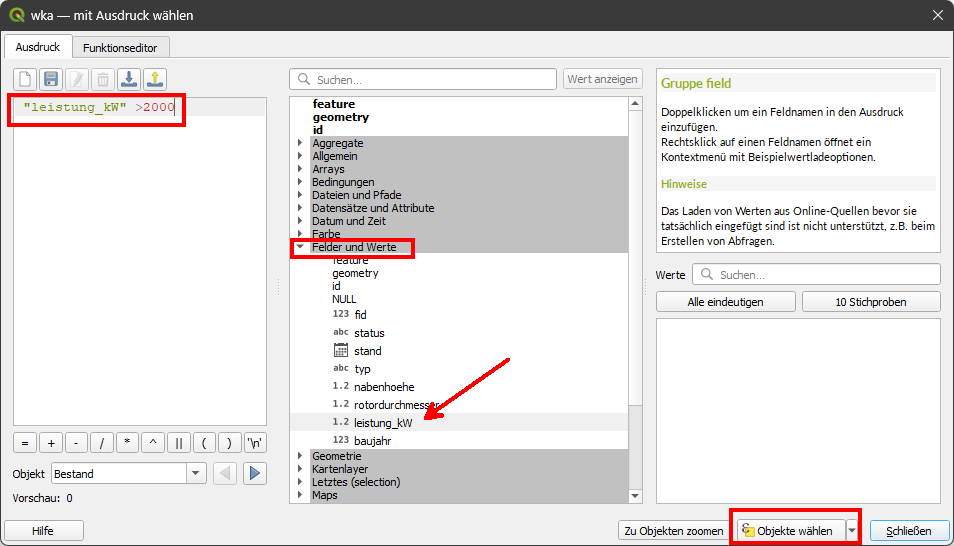This screenshot has width=954, height=546.
Task: Open the Objekte wählen dropdown arrow
Action: tap(852, 531)
